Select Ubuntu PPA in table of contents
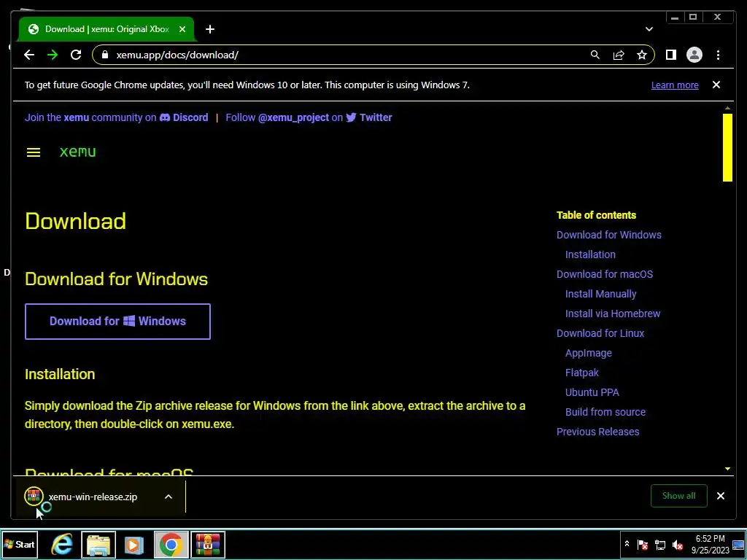The height and width of the screenshot is (560, 747). [592, 392]
